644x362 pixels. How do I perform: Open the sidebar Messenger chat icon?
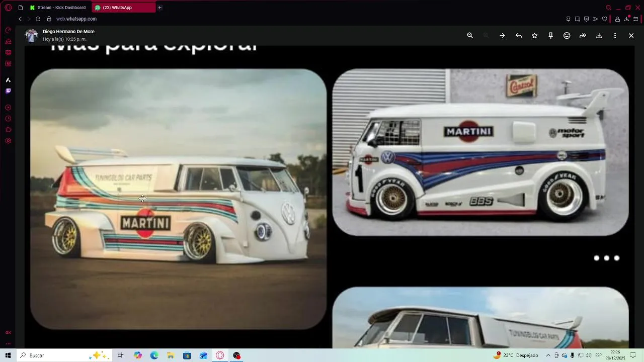pos(8,53)
